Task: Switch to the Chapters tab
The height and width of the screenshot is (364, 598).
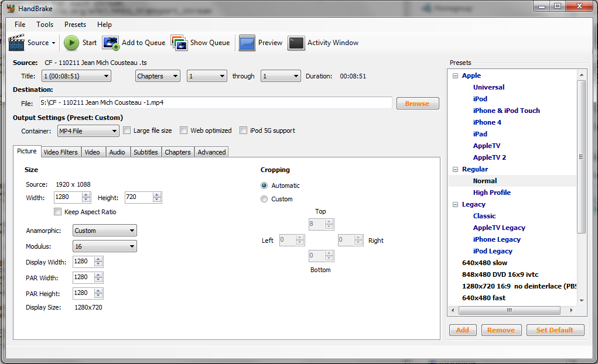Action: pos(177,152)
